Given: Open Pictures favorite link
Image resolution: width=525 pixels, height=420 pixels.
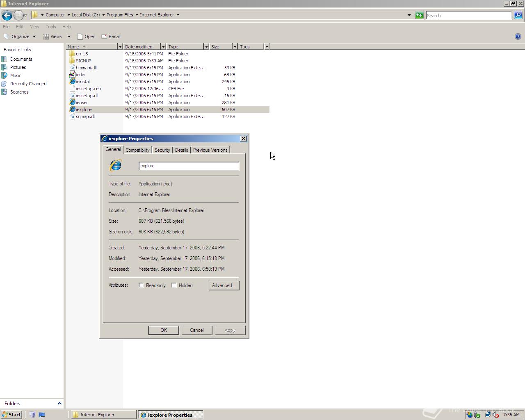Looking at the screenshot, I should [x=18, y=67].
